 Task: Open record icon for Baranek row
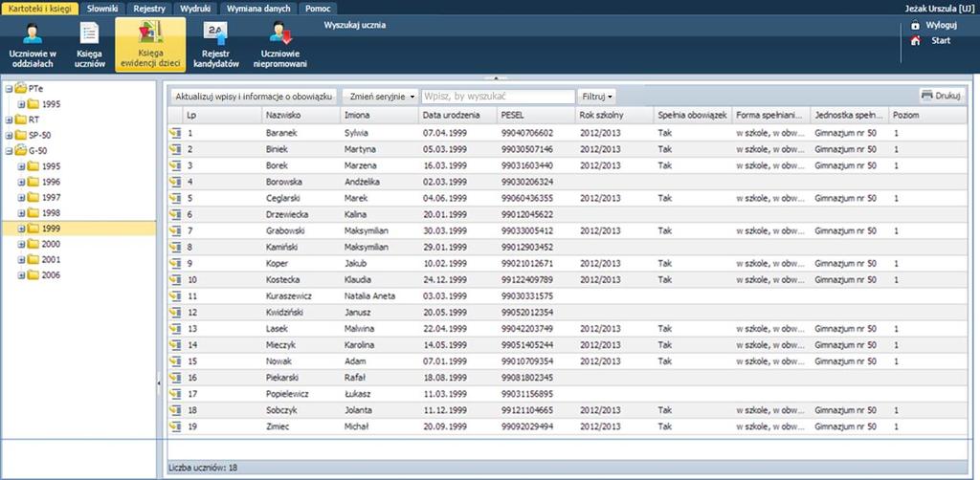pyautogui.click(x=175, y=133)
